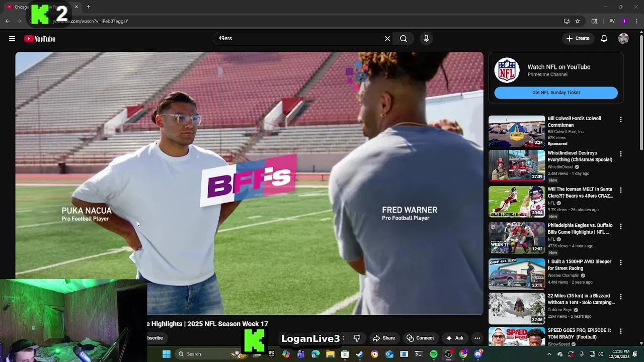The width and height of the screenshot is (644, 362).
Task: Click the install app icon in the address bar
Action: point(567,21)
